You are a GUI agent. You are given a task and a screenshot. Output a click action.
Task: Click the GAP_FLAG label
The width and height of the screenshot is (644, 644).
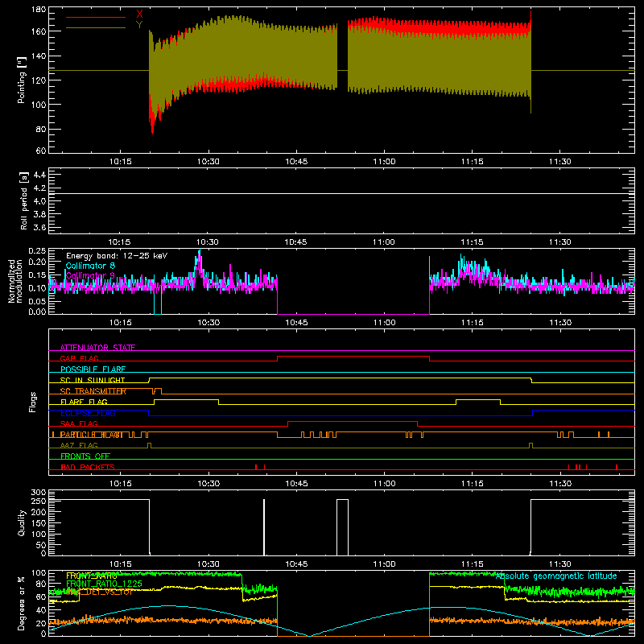tap(79, 358)
